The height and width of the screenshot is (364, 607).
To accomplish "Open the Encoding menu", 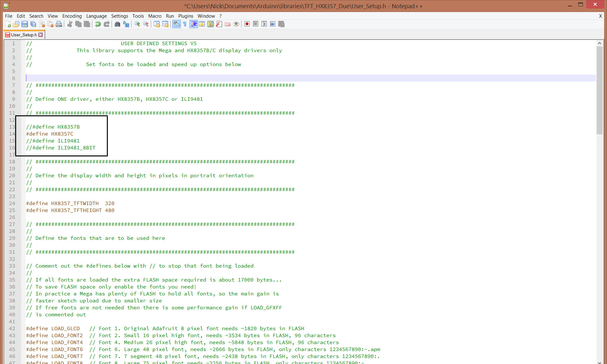I will pyautogui.click(x=72, y=16).
